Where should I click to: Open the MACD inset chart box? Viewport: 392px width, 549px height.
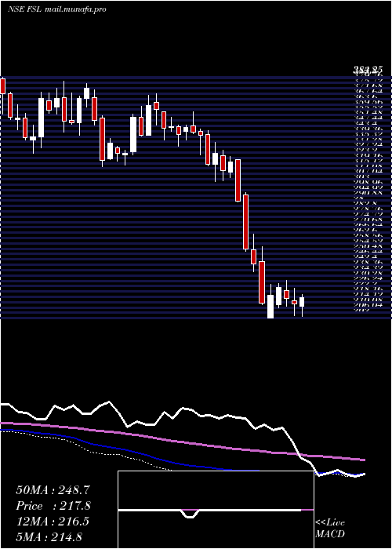pyautogui.click(x=216, y=510)
